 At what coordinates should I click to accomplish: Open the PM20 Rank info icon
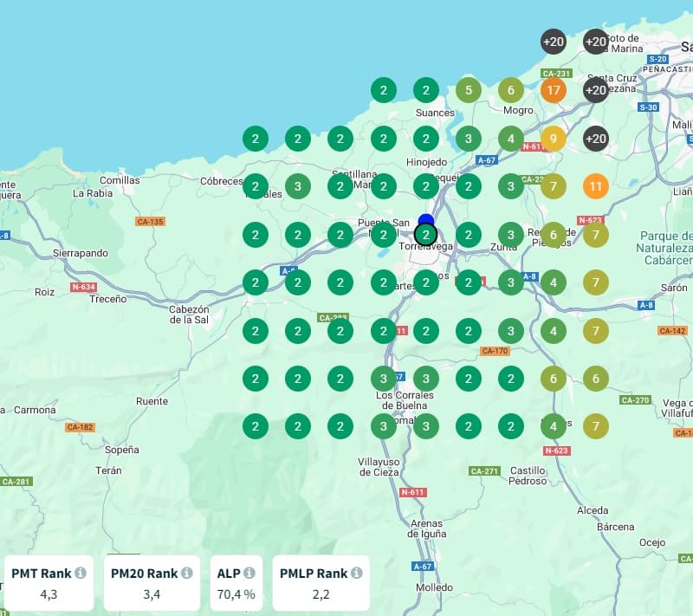click(x=187, y=573)
